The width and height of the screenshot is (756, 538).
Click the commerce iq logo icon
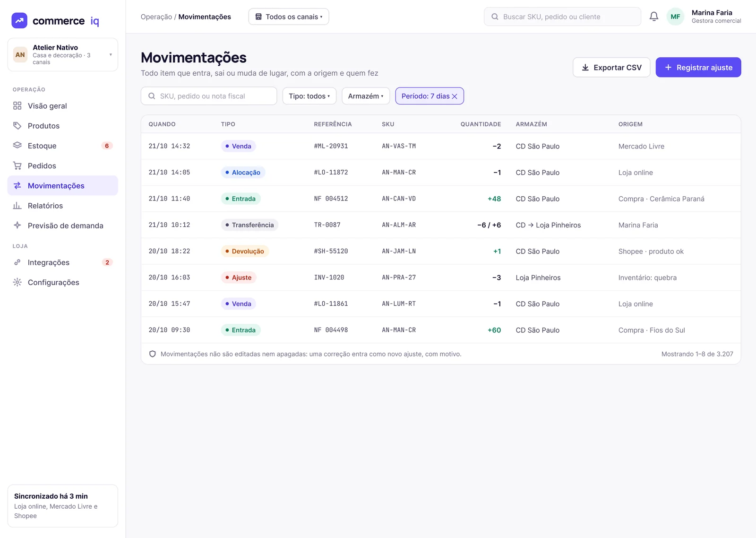pyautogui.click(x=19, y=20)
